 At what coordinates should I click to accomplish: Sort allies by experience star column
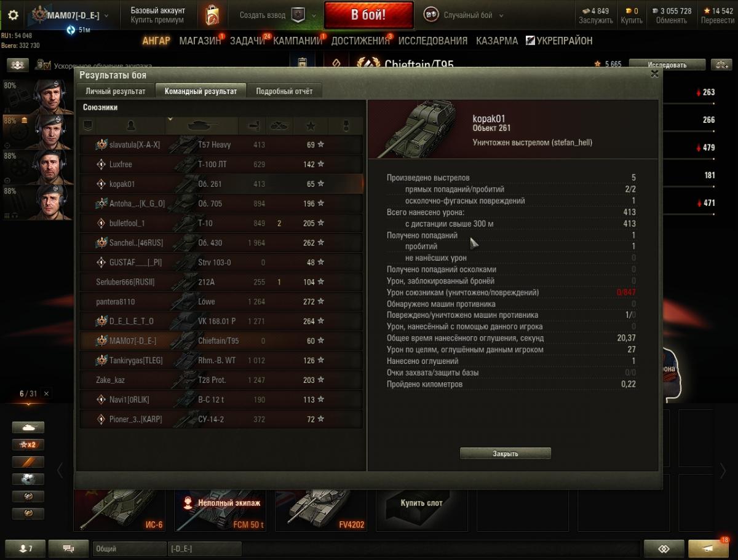(311, 125)
